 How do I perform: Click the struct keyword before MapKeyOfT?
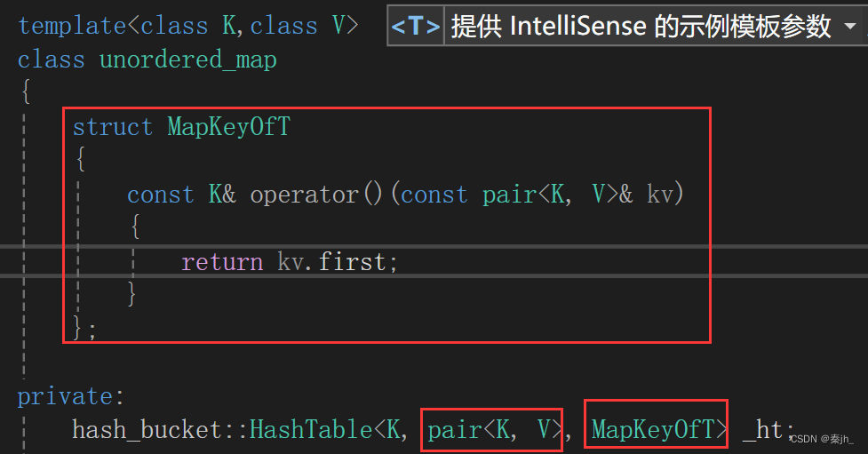click(113, 127)
